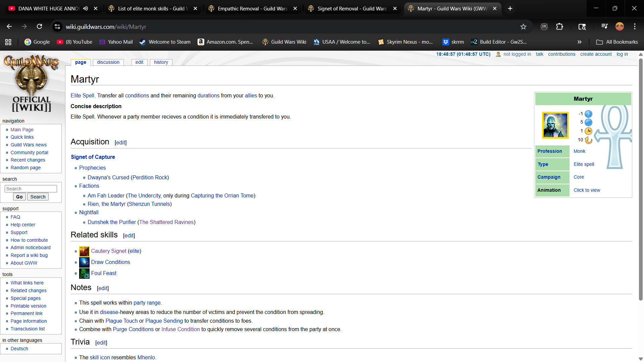Switch to the Signet of Removal tab
Image resolution: width=644 pixels, height=362 pixels.
tap(353, 8)
